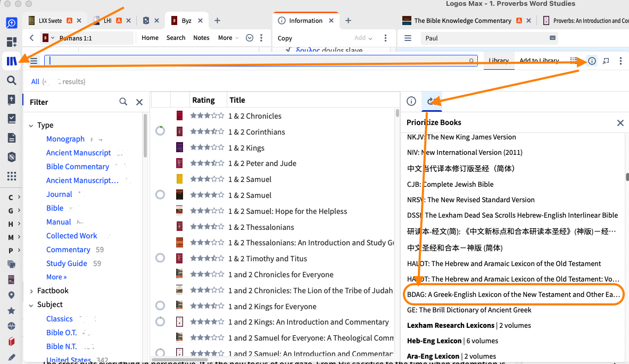Open Search magnifier in left sidebar
This screenshot has height=364, width=629.
[12, 80]
